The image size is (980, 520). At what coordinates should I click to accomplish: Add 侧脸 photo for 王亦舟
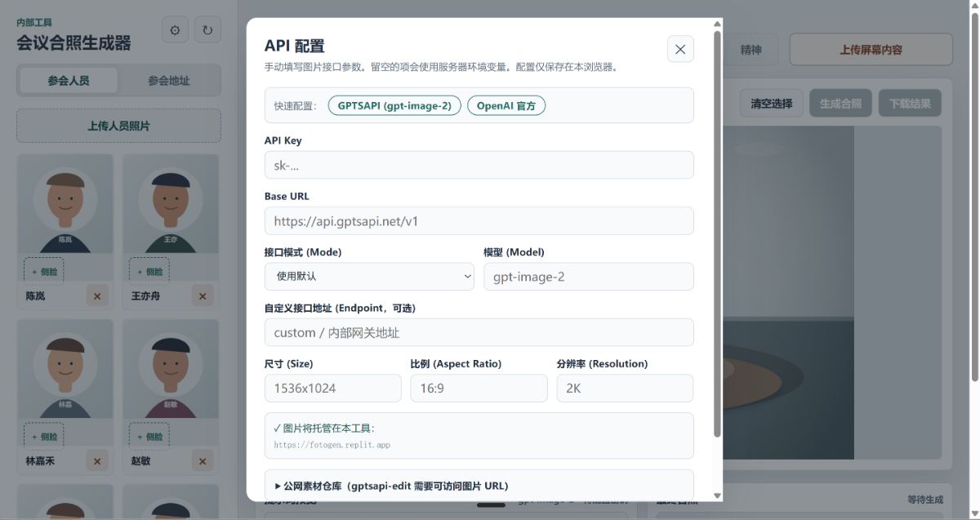pyautogui.click(x=149, y=271)
